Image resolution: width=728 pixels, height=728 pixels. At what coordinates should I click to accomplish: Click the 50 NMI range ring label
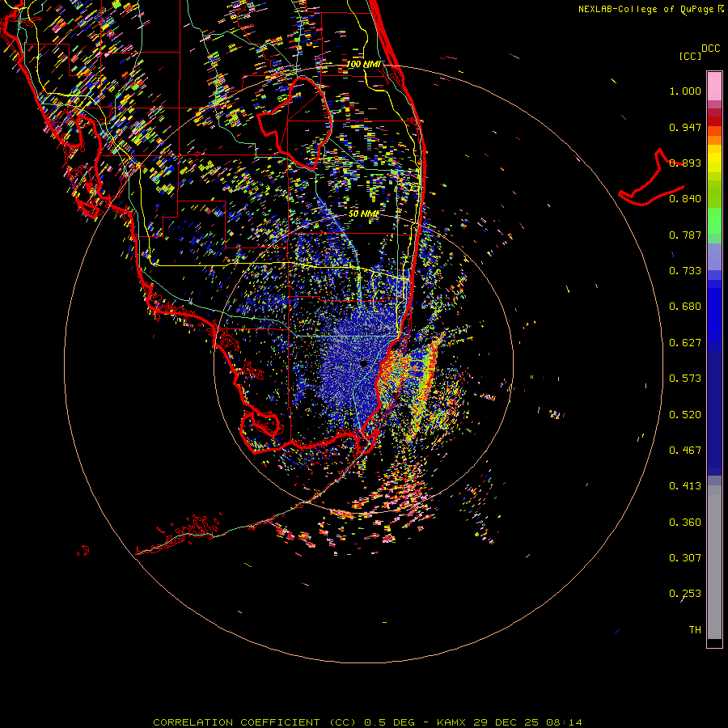click(x=363, y=214)
